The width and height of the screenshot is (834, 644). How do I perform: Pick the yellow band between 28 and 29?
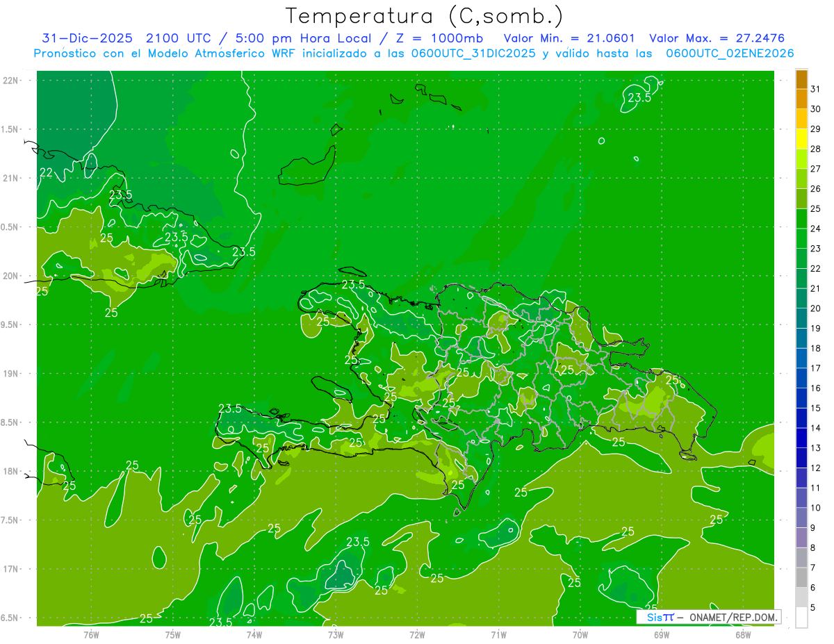(801, 139)
